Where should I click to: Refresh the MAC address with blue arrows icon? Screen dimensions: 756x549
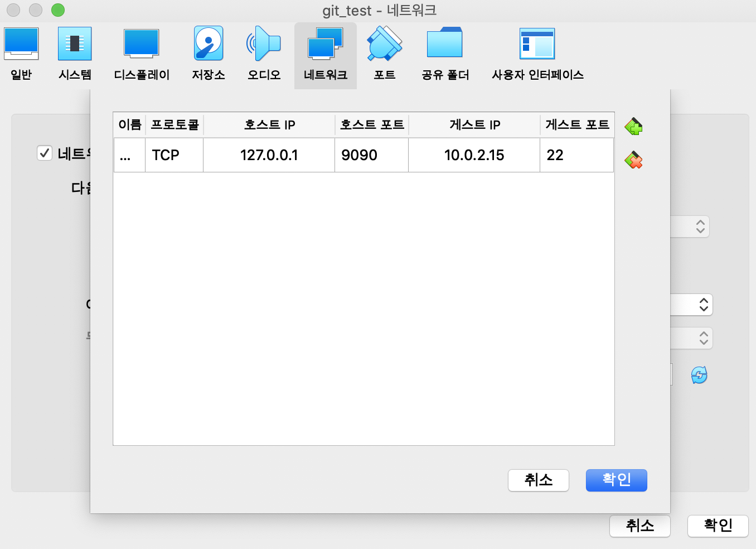click(699, 375)
